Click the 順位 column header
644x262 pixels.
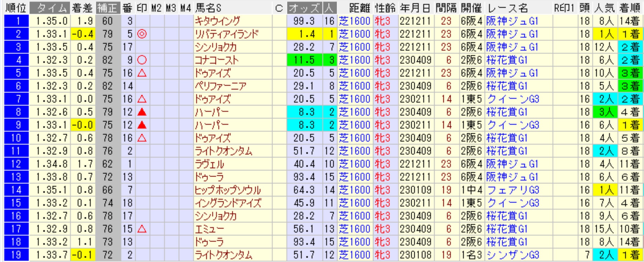[x=16, y=8]
